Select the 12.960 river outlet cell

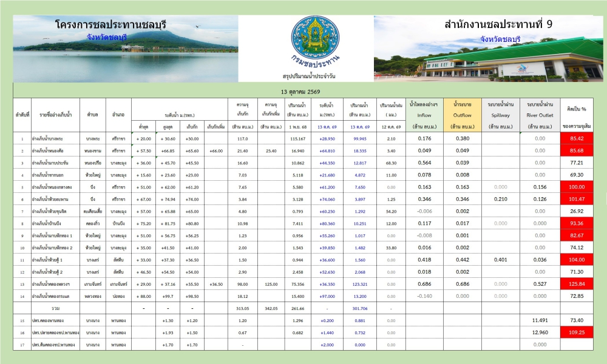(x=540, y=332)
